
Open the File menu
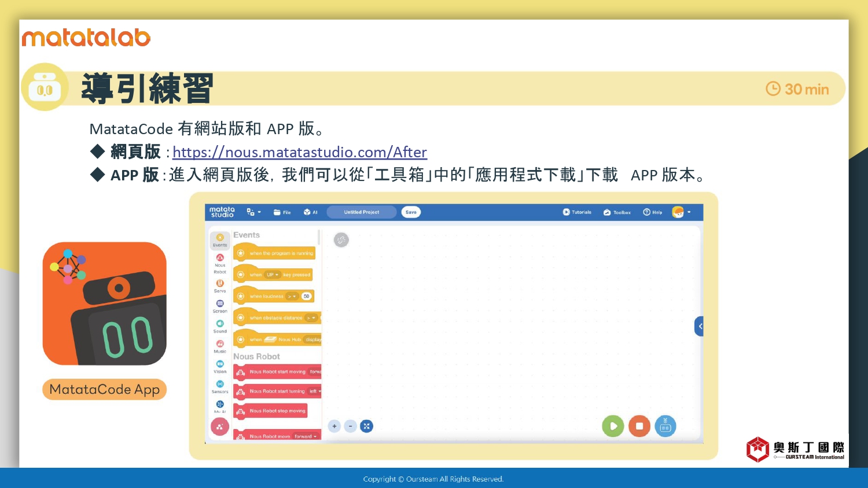pyautogui.click(x=282, y=212)
